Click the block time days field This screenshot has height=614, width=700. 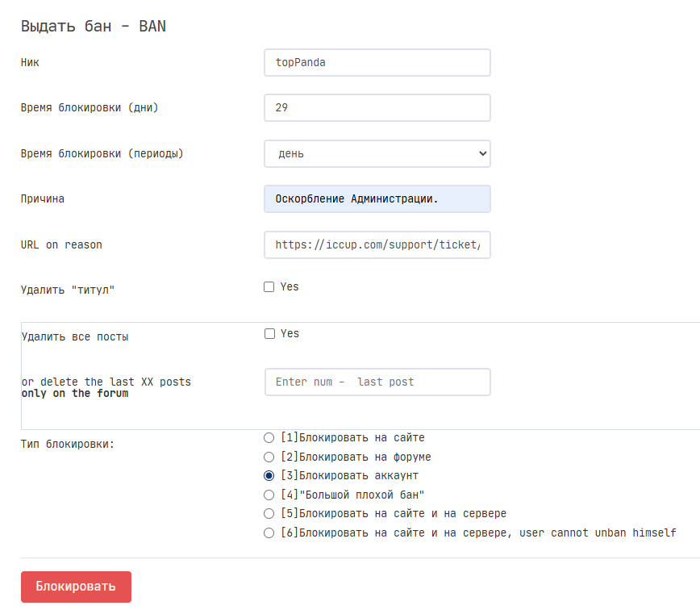[377, 108]
